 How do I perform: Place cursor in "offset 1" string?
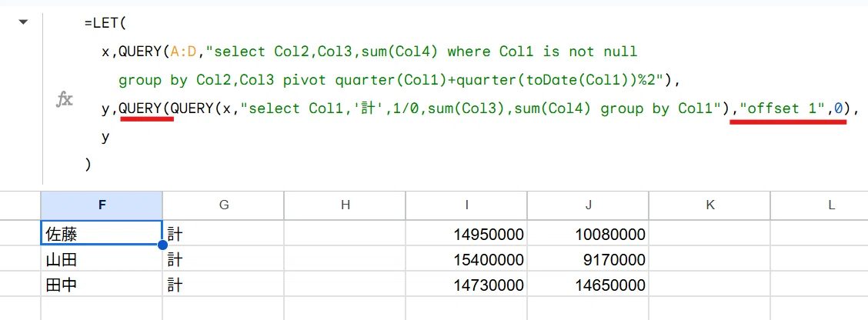(781, 108)
